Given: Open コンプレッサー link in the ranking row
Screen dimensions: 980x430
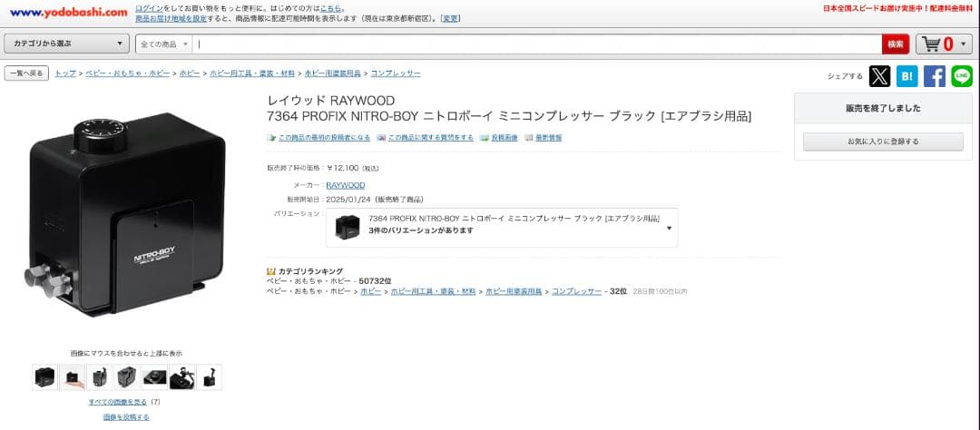Looking at the screenshot, I should click(x=577, y=291).
